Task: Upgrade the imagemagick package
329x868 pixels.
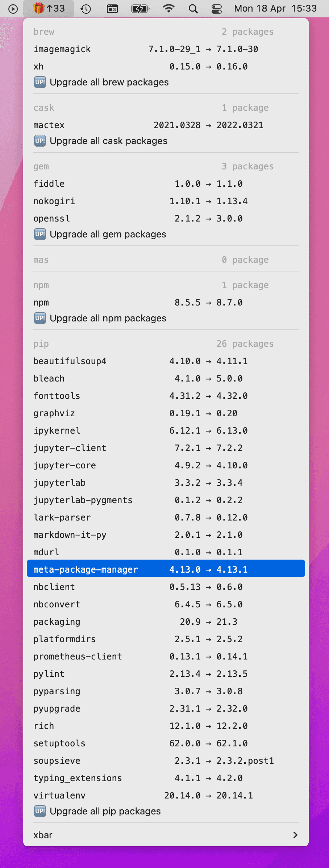Action: tap(166, 49)
